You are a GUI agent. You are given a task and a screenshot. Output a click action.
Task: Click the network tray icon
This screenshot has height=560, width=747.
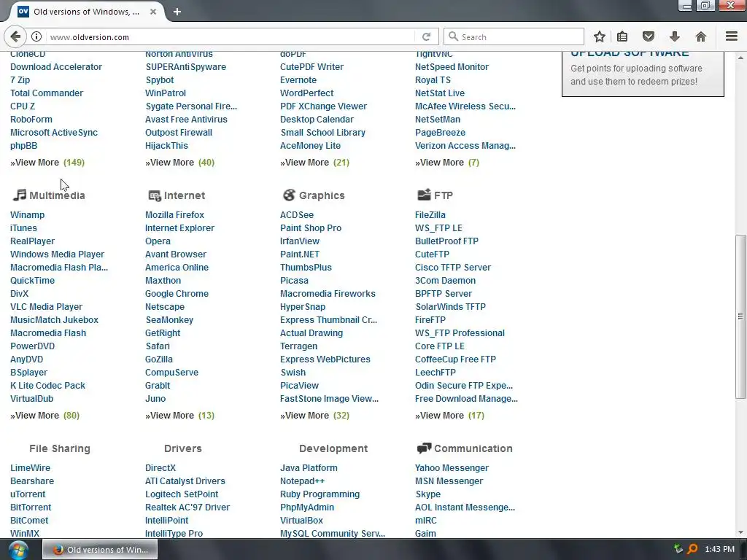(x=678, y=549)
